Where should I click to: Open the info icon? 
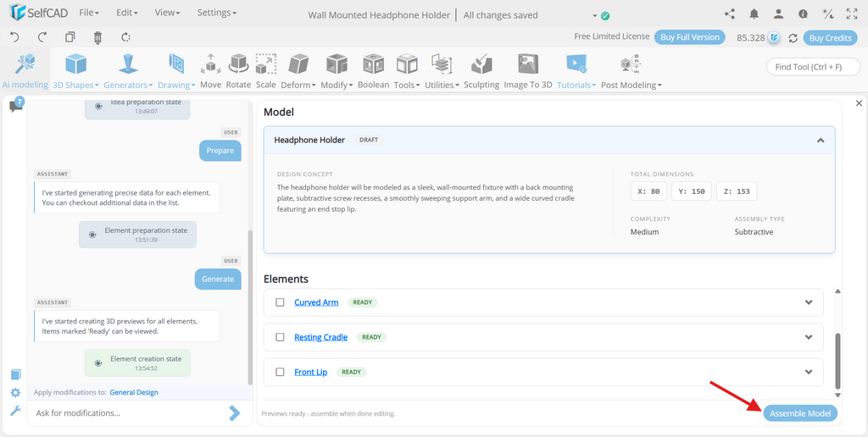(803, 14)
